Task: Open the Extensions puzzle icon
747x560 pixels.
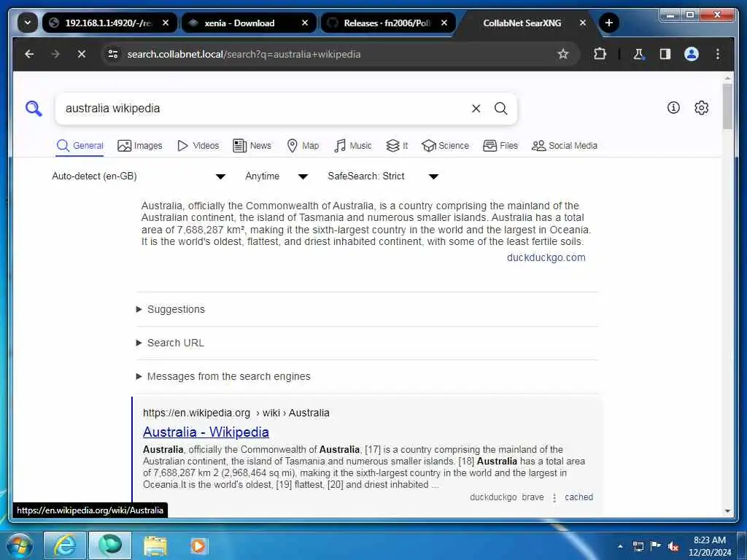Action: 600,54
